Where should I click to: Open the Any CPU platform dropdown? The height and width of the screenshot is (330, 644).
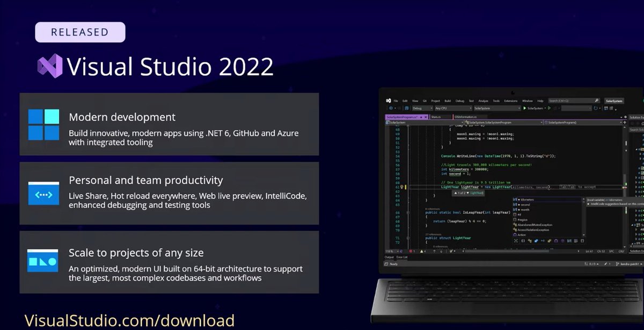(453, 108)
